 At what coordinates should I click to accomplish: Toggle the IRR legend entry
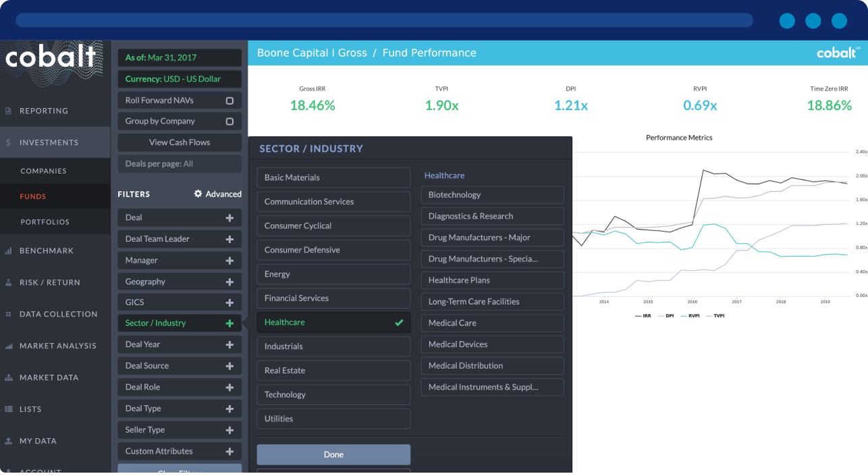tap(643, 316)
